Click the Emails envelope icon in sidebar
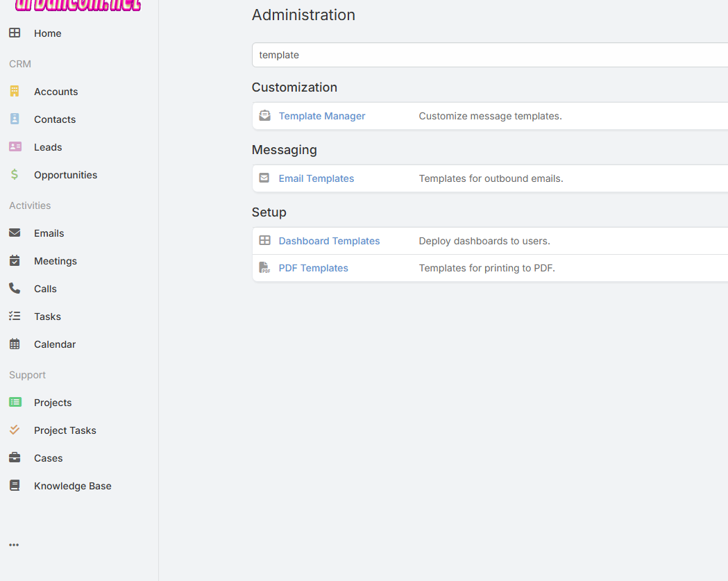The height and width of the screenshot is (581, 728). [x=15, y=233]
